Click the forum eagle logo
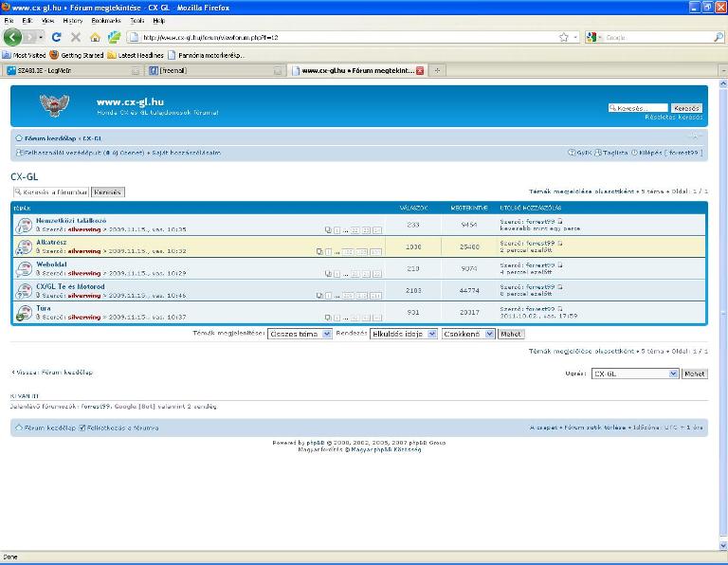728x565 pixels. pyautogui.click(x=53, y=105)
